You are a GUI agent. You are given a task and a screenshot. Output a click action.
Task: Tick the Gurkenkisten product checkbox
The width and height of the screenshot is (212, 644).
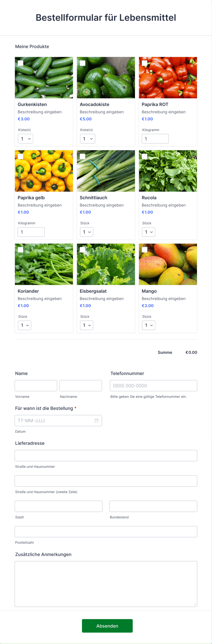(x=21, y=63)
